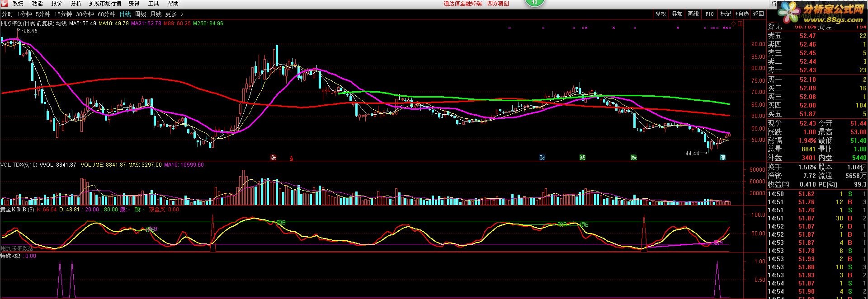Click the 特殊K线 indicator label

[10, 256]
